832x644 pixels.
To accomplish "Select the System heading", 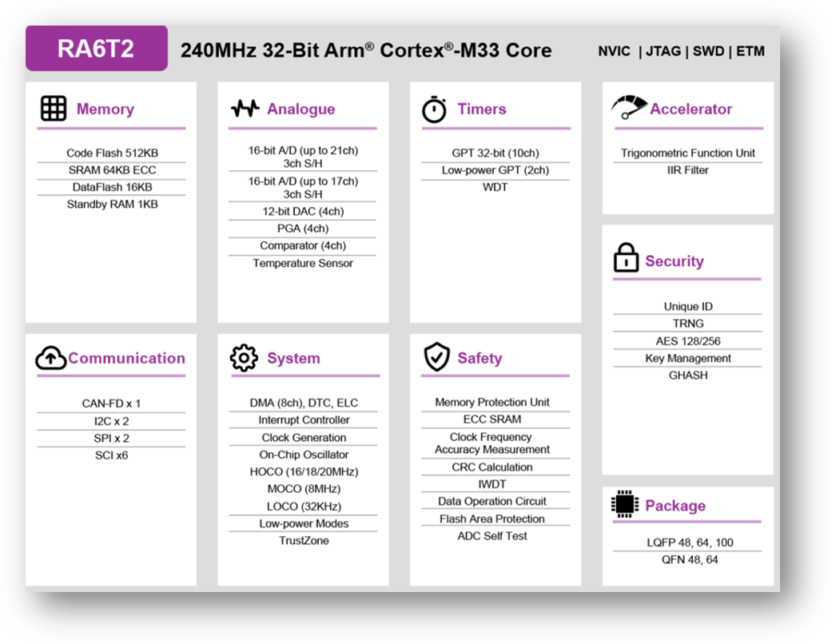I will coord(293,358).
